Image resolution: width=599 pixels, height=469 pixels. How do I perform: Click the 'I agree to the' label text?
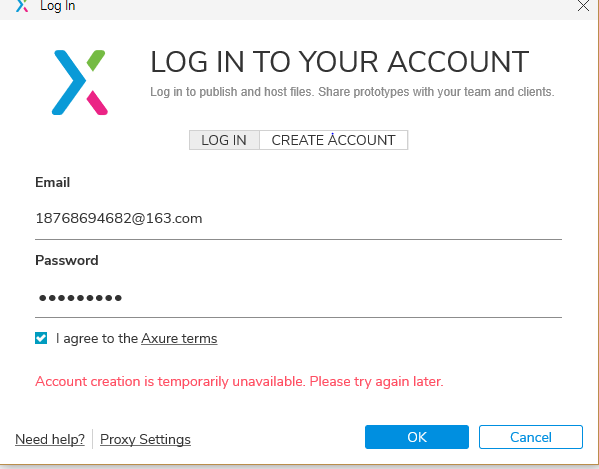(x=97, y=339)
